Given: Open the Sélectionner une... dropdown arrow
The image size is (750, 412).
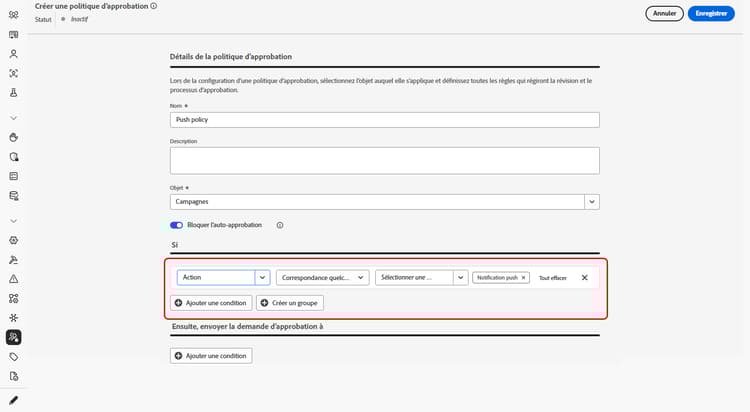Looking at the screenshot, I should [x=460, y=278].
